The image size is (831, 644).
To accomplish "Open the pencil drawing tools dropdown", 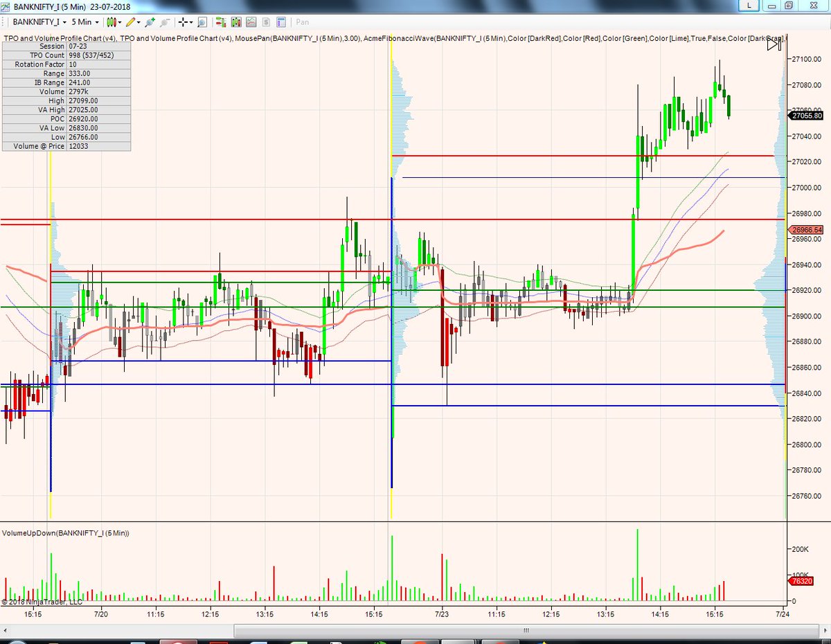I will tap(133, 22).
